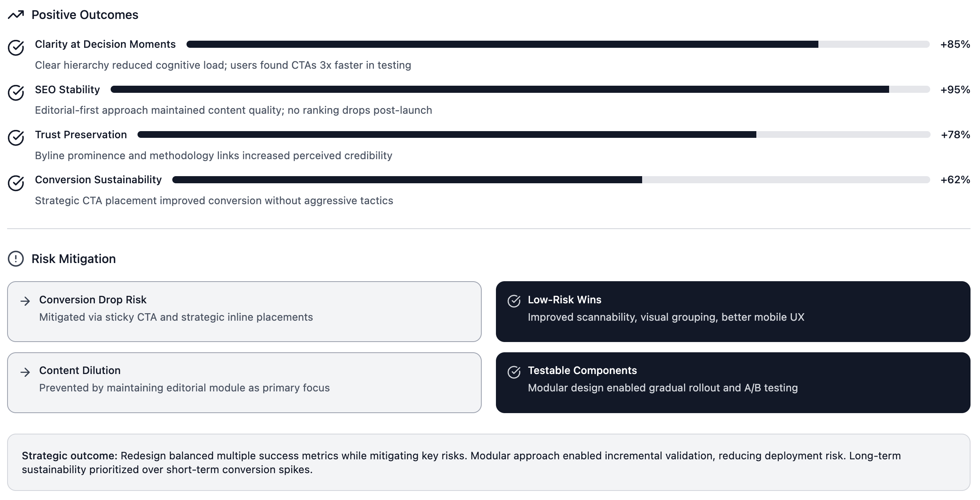Click the check icon in Low-Risk Wins card
This screenshot has height=500, width=980.
tap(514, 301)
